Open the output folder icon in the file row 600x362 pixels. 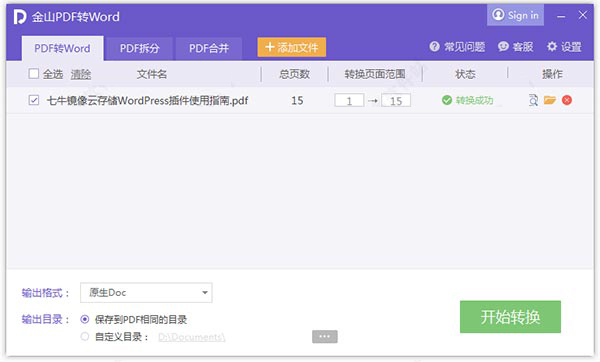[x=550, y=100]
